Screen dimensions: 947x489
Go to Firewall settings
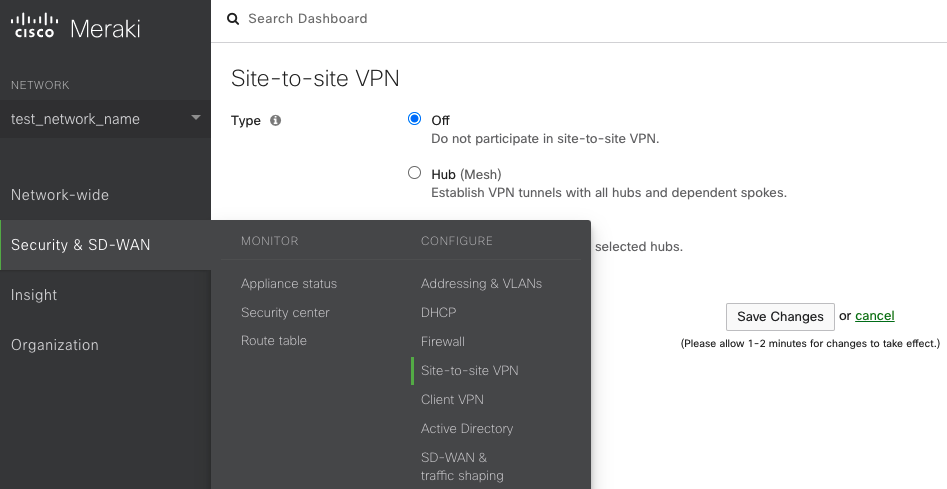click(x=443, y=342)
